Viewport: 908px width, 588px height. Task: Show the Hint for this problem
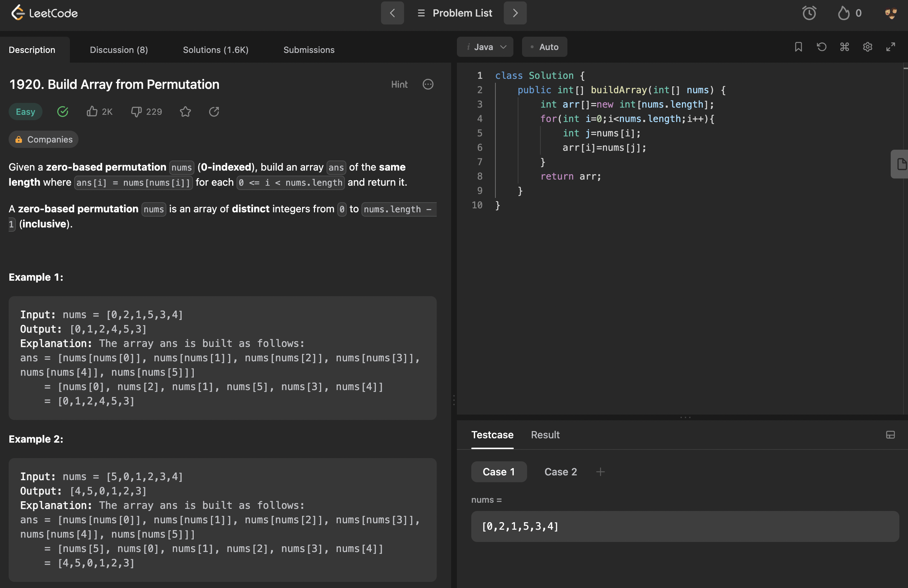tap(399, 84)
